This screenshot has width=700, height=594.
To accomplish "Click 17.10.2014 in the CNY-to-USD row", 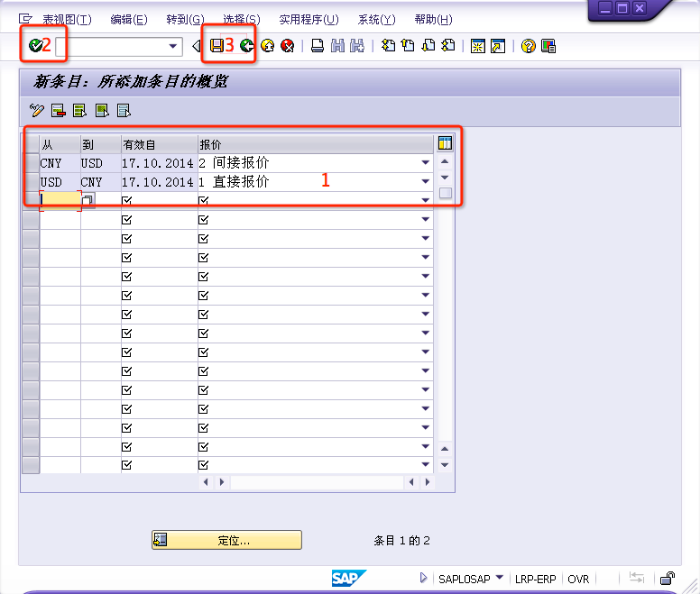I will coord(158,163).
